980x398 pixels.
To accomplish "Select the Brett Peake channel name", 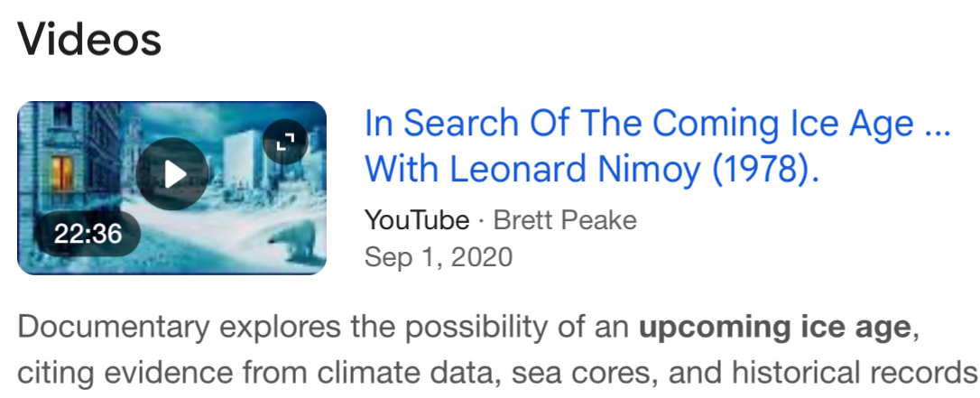I will click(x=565, y=219).
